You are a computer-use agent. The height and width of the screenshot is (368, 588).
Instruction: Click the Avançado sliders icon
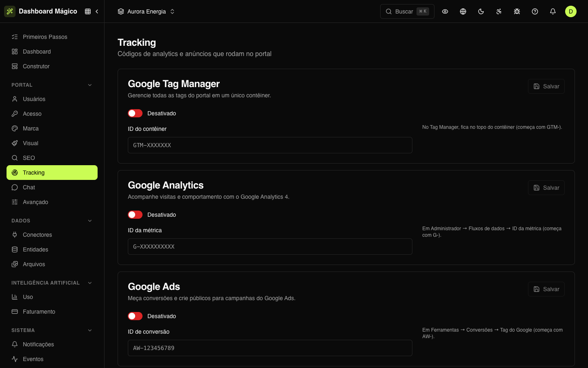pyautogui.click(x=15, y=202)
